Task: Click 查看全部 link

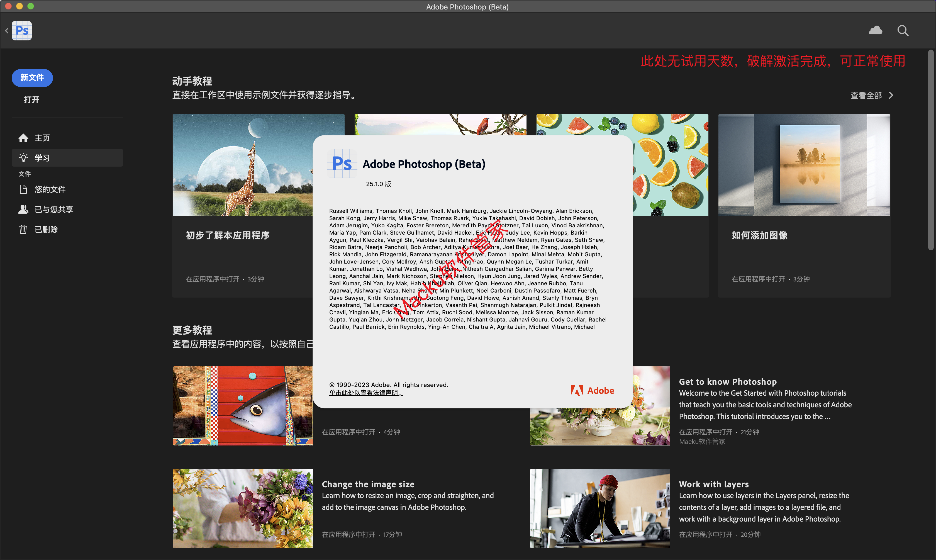Action: point(866,96)
